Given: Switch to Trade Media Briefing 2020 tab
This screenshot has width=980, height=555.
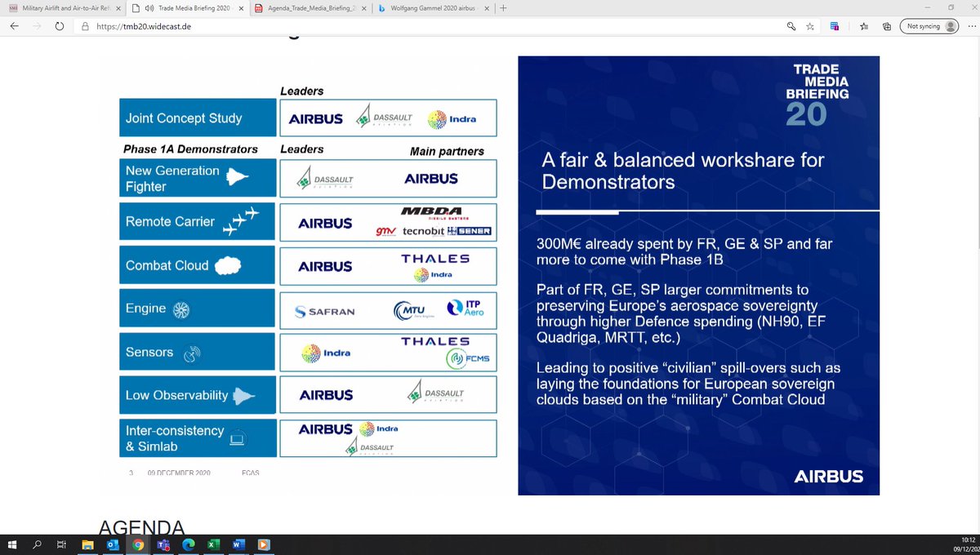Looking at the screenshot, I should click(x=188, y=8).
